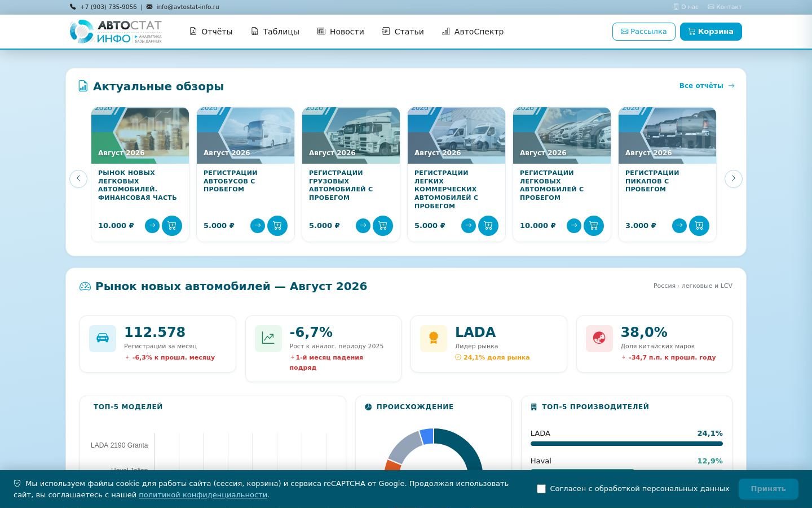
Task: Open the Корзина cart button
Action: tap(711, 32)
